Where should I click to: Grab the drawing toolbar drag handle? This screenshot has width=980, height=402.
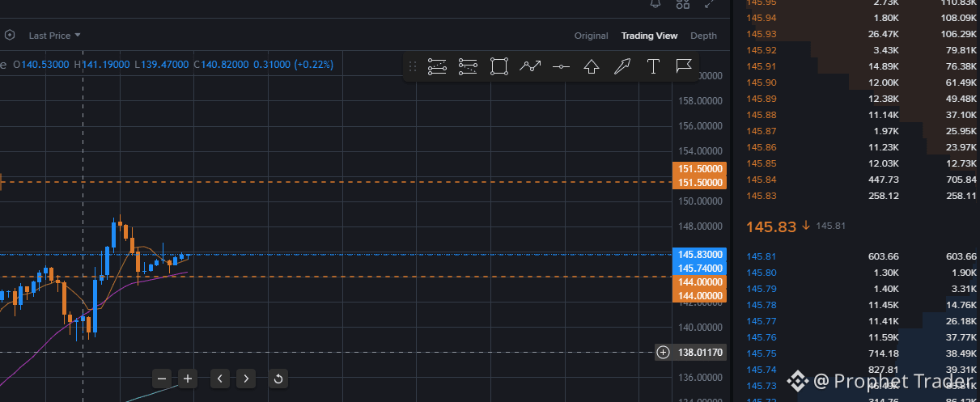coord(413,66)
